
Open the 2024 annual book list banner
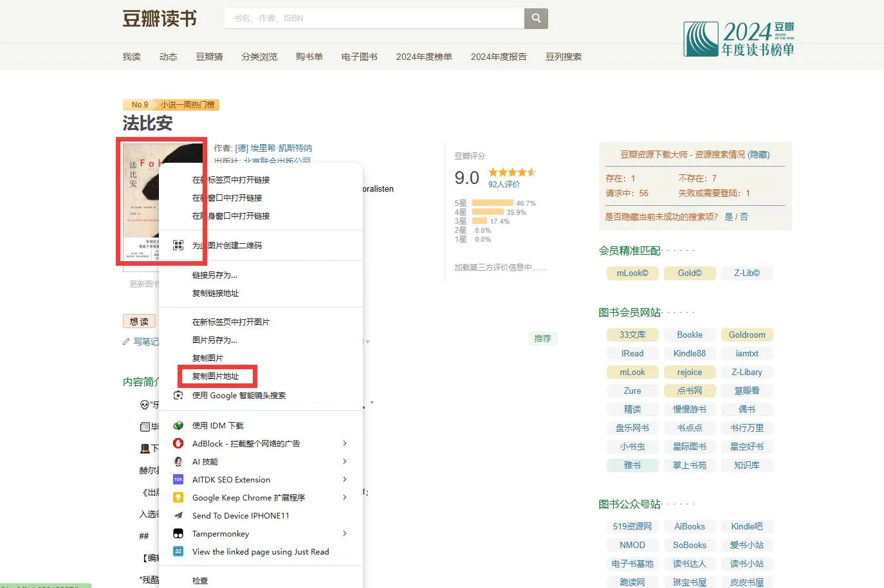coord(739,39)
